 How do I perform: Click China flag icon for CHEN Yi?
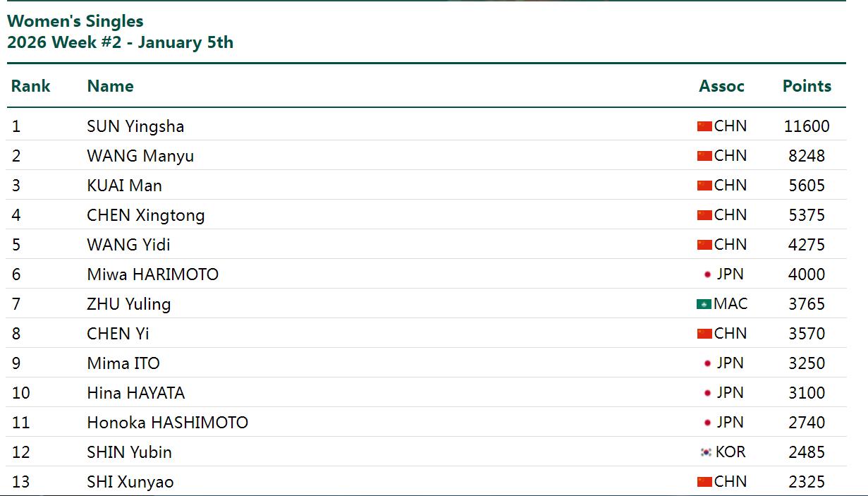pos(704,334)
